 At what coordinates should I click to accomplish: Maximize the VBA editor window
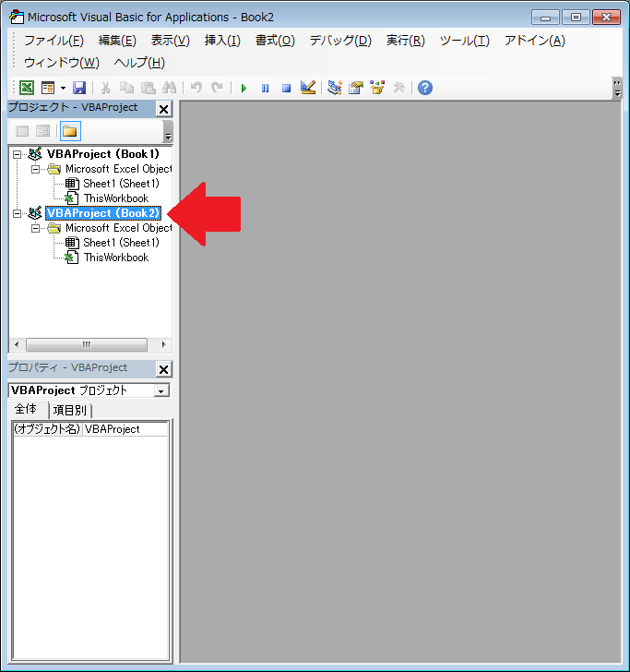[576, 18]
